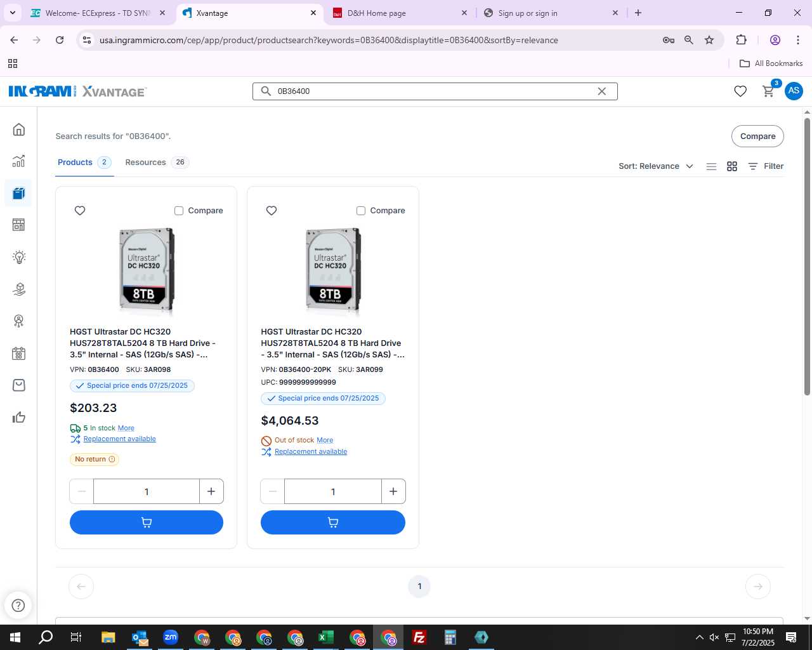Open the HC320 drive image for 3AR099
The image size is (812, 650).
pyautogui.click(x=333, y=272)
